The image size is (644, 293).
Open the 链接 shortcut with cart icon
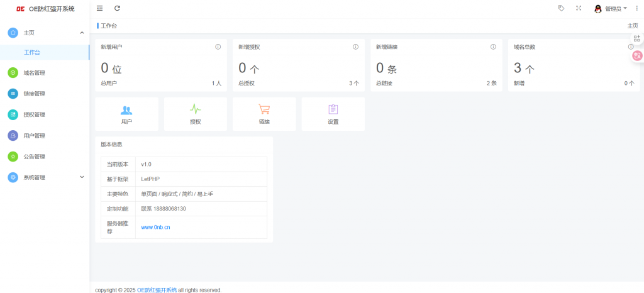pos(264,114)
